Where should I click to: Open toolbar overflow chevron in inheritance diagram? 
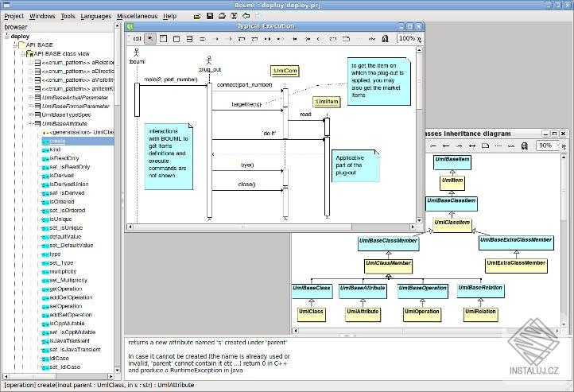564,146
